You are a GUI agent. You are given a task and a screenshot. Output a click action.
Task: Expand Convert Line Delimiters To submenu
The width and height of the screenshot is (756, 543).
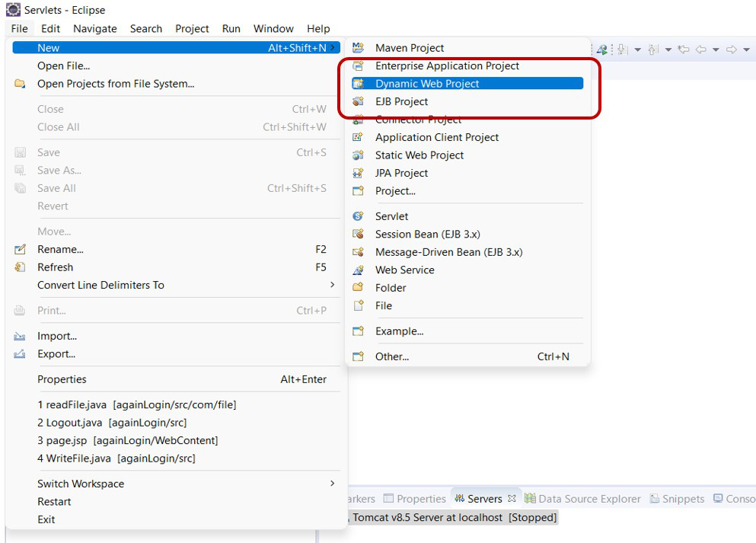pyautogui.click(x=177, y=285)
